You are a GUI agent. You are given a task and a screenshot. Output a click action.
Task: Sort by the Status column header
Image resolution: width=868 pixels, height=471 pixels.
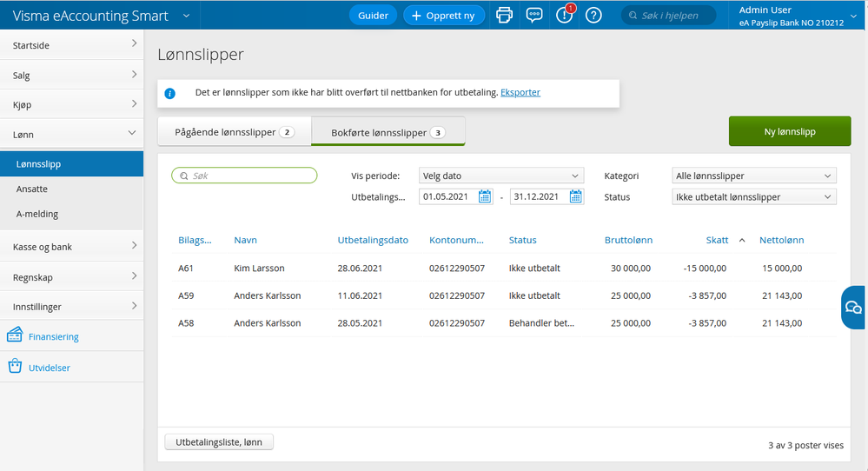click(522, 240)
